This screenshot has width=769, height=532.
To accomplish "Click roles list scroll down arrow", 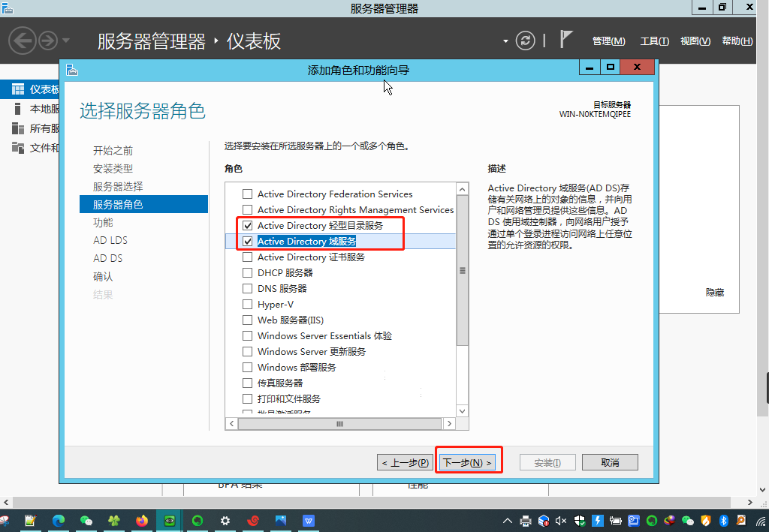I will (x=462, y=410).
